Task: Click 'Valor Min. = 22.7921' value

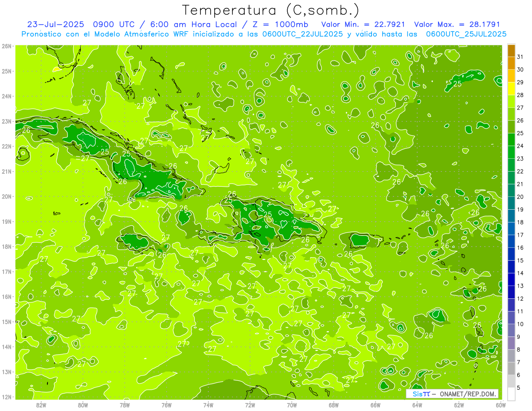Action: [x=364, y=24]
